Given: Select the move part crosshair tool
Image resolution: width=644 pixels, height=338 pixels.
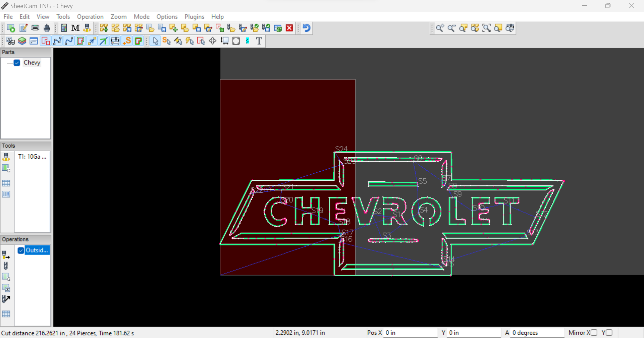Looking at the screenshot, I should [x=213, y=41].
